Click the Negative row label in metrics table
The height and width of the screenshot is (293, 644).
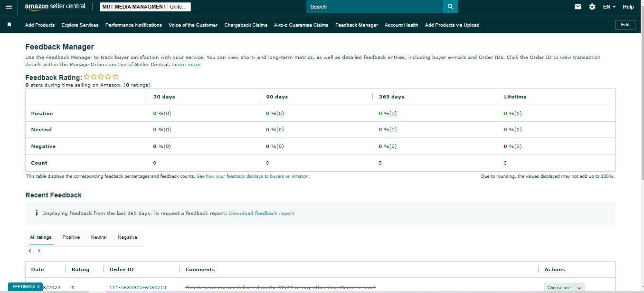43,146
